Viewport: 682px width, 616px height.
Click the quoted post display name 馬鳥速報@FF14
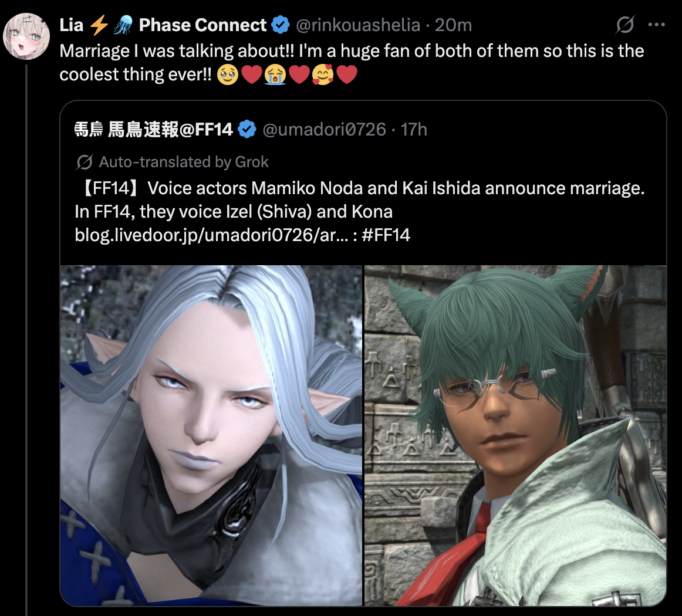[x=154, y=130]
